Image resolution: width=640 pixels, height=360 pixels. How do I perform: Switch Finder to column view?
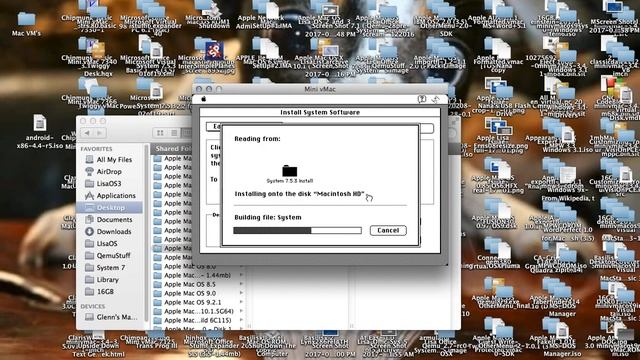point(187,133)
